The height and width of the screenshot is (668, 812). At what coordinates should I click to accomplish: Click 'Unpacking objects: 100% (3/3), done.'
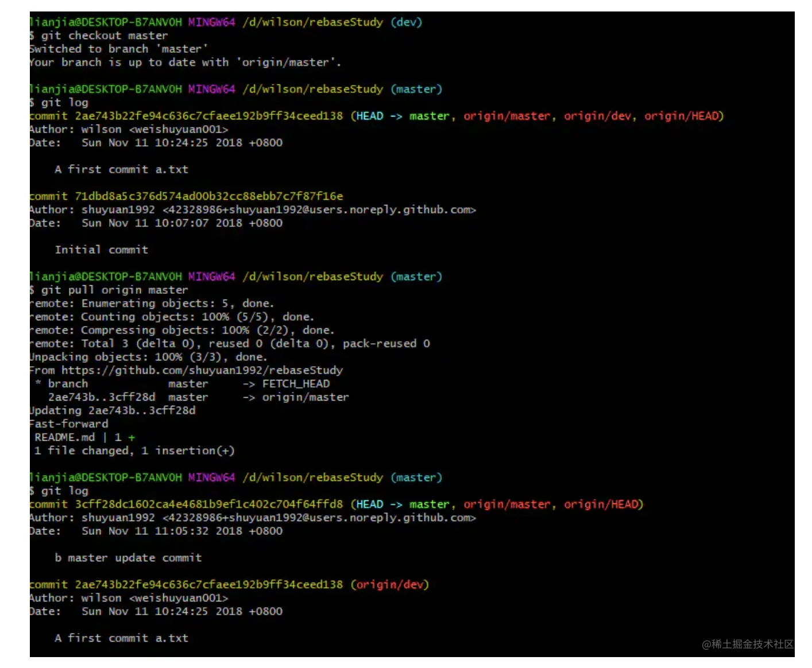tap(149, 357)
